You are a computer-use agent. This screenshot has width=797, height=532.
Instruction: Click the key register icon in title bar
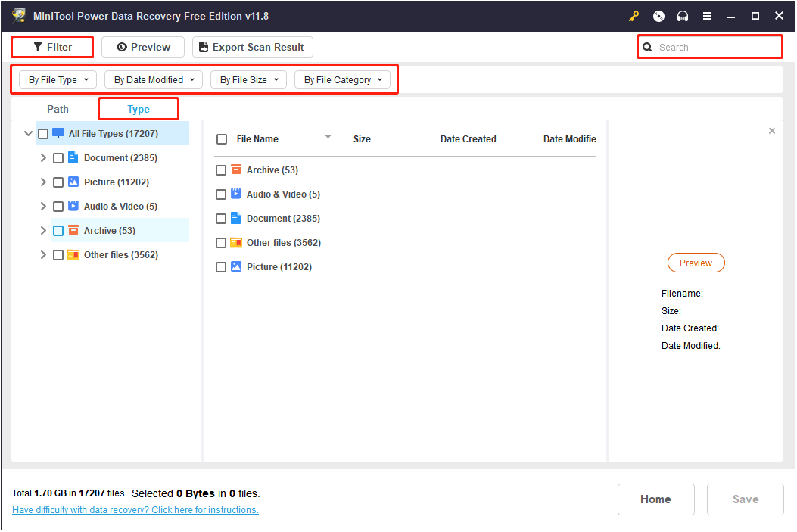point(634,16)
